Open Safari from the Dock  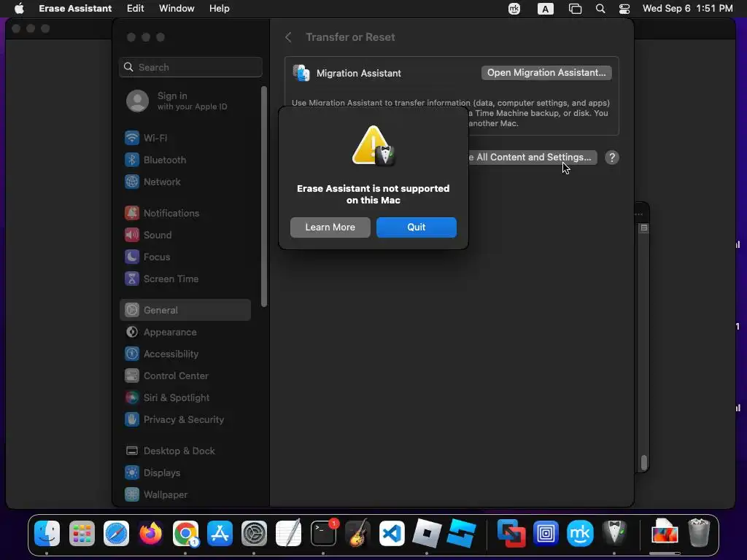pos(116,533)
